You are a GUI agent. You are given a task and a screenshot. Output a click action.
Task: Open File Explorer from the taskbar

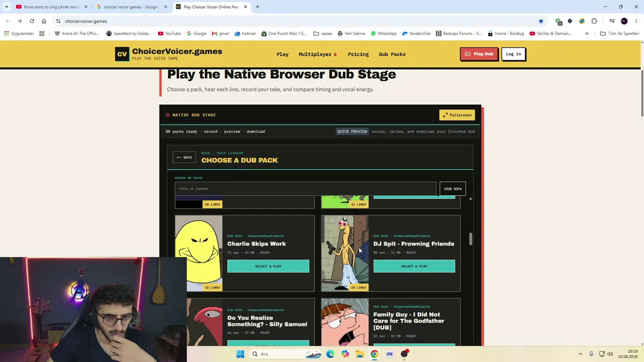360,354
